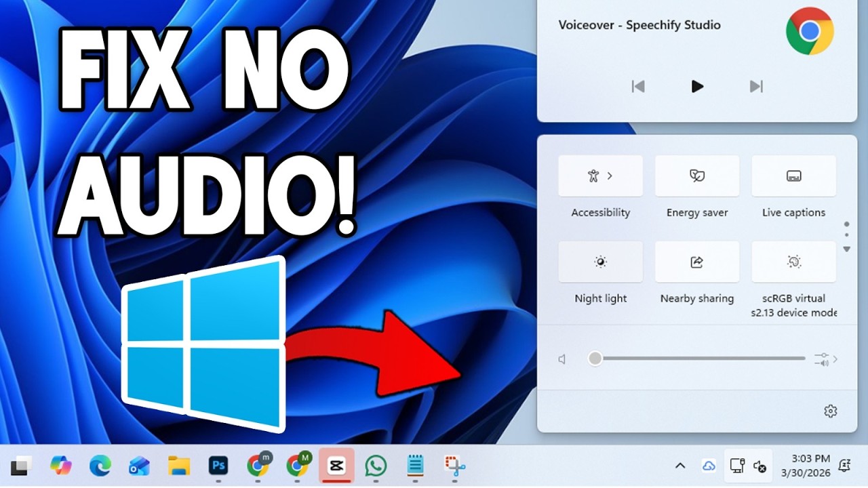Skip to next media track
Image resolution: width=868 pixels, height=488 pixels.
coord(756,86)
